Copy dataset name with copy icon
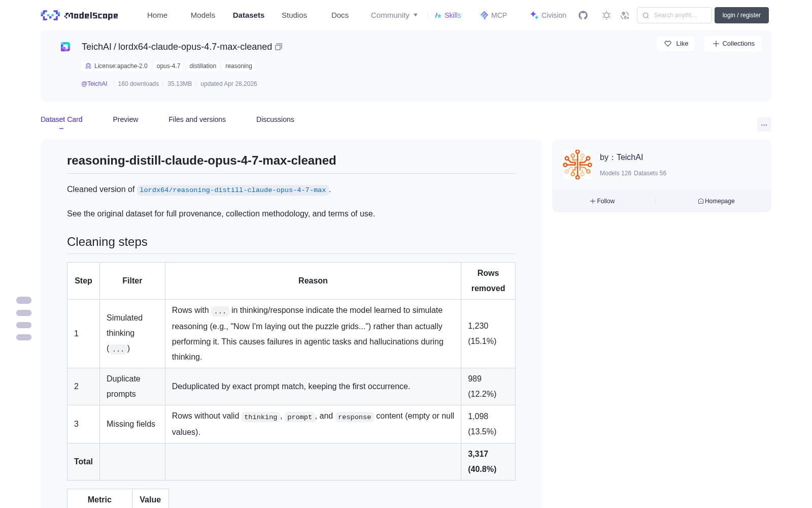The image size is (812, 508). (x=279, y=47)
